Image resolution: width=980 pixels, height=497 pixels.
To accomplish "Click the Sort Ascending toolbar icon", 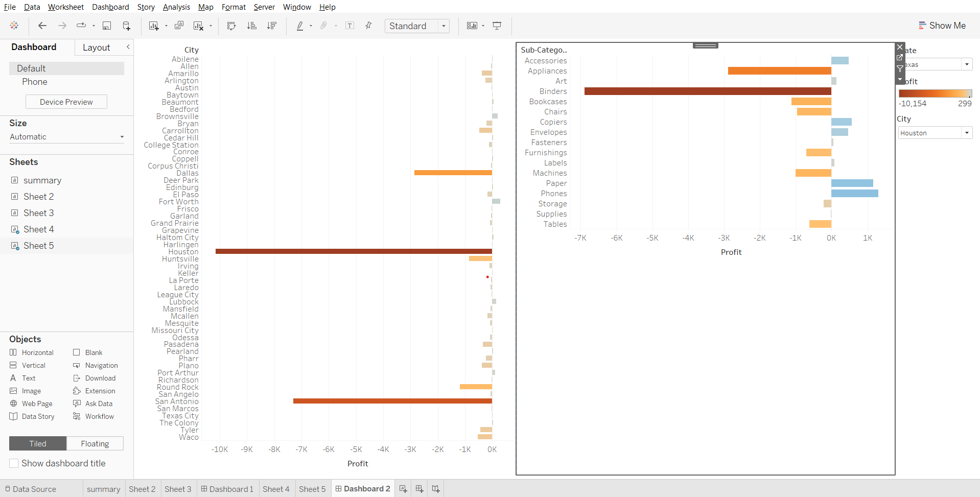I will [251, 26].
